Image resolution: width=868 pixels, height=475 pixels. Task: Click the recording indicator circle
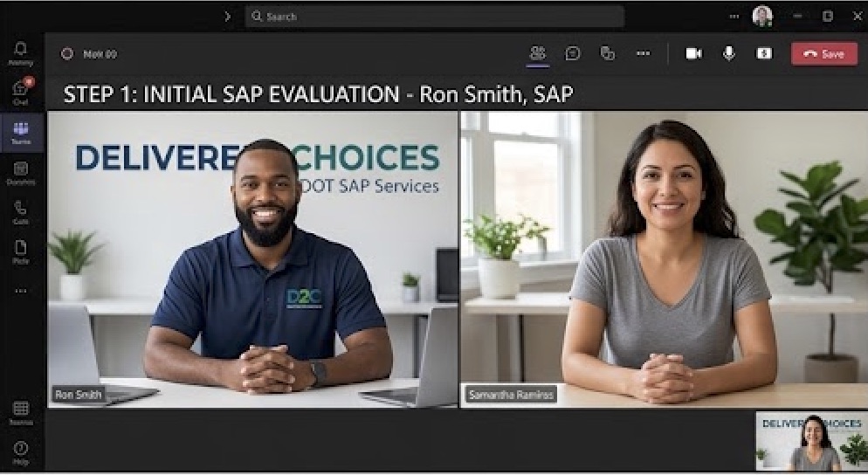tap(67, 54)
